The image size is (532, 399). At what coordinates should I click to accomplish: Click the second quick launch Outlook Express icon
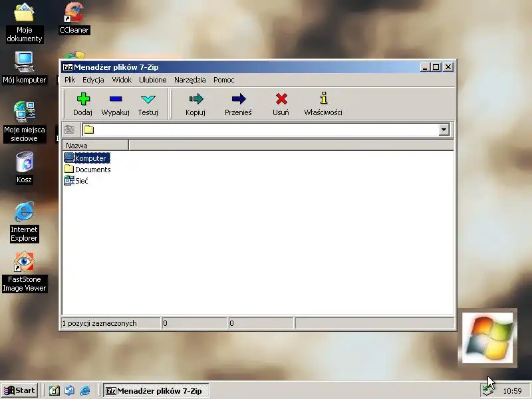70,390
